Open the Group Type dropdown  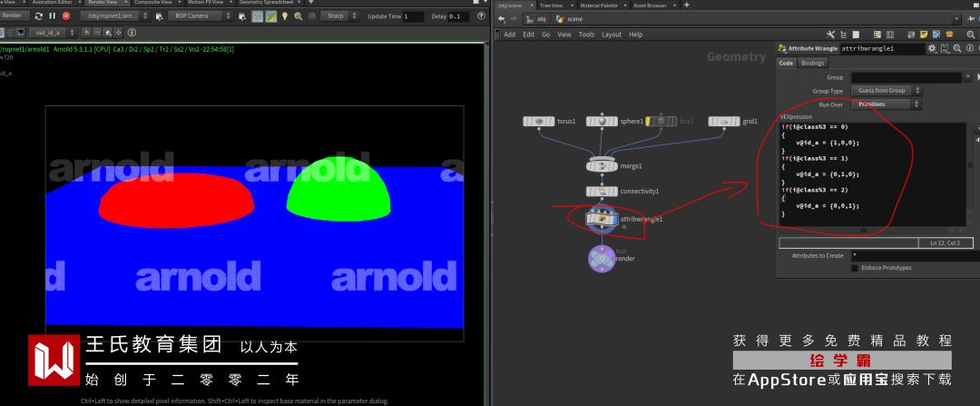click(x=887, y=91)
